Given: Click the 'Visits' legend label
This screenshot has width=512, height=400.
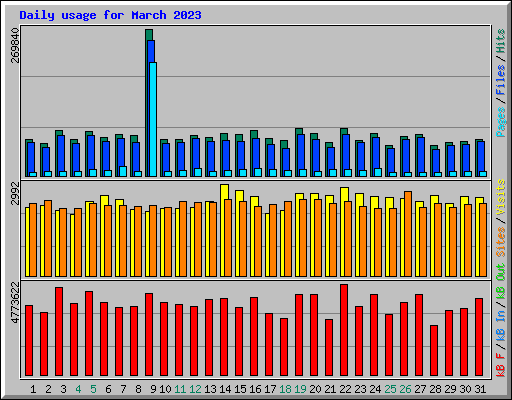Looking at the screenshot, I should [501, 198].
